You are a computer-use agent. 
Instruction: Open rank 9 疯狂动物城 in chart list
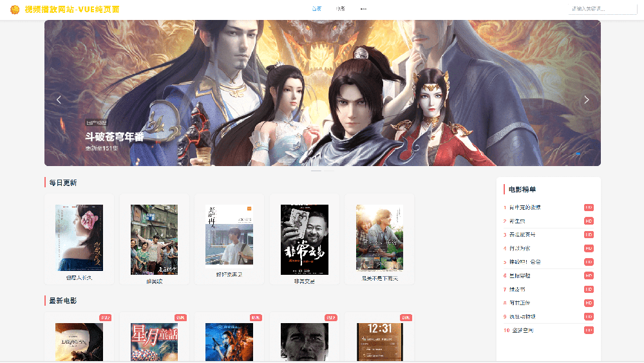522,317
